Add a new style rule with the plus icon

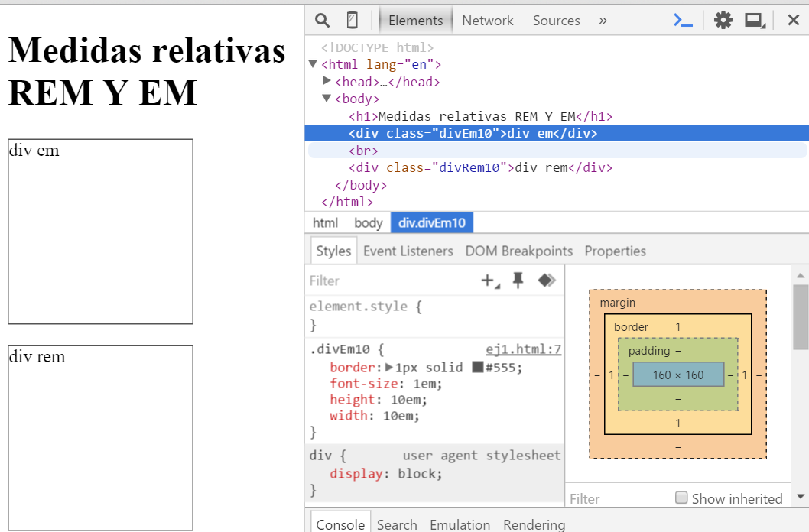[488, 281]
